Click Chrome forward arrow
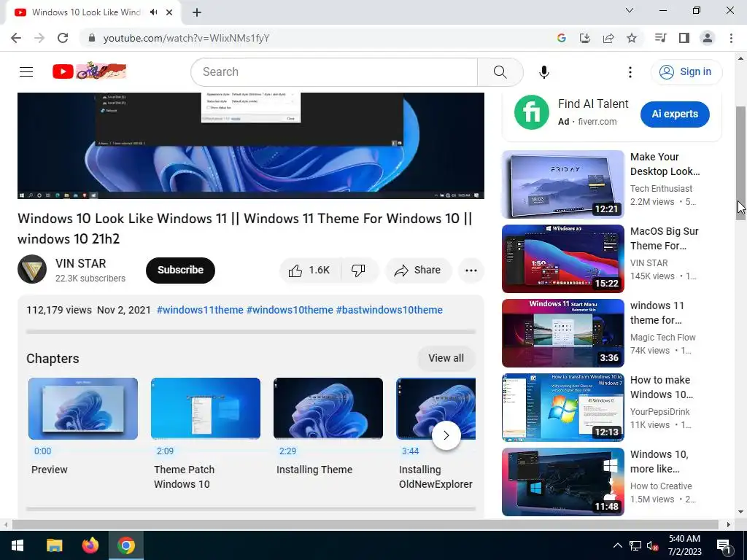Image resolution: width=747 pixels, height=560 pixels. click(39, 38)
